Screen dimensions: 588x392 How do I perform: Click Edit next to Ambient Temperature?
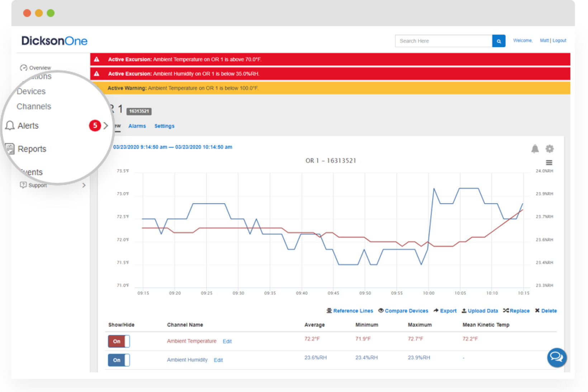point(227,341)
